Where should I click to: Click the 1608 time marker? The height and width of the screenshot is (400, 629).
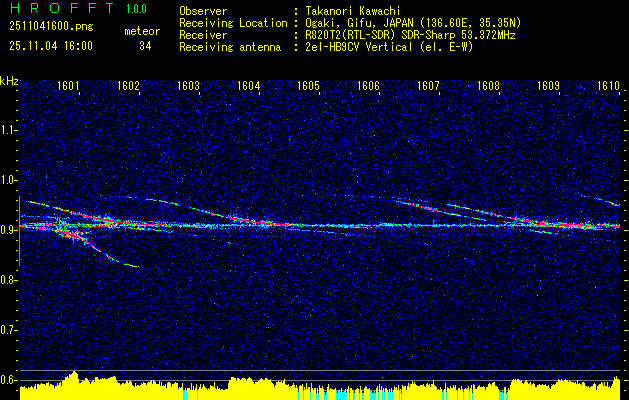point(488,85)
